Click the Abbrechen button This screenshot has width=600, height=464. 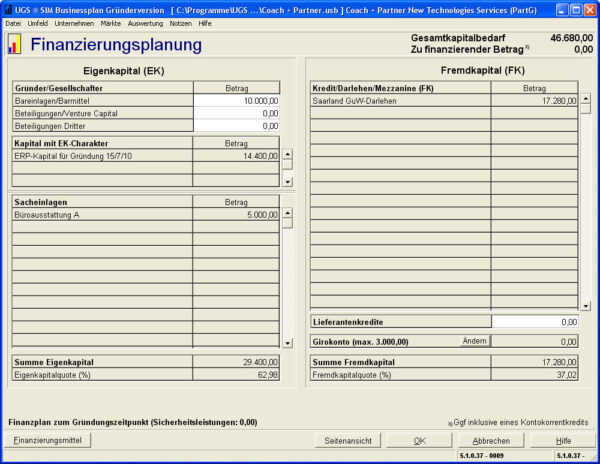pyautogui.click(x=491, y=441)
